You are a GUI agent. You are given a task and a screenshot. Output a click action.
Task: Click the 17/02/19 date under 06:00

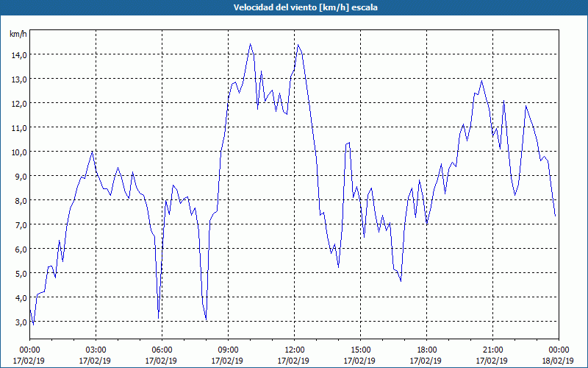pos(161,361)
